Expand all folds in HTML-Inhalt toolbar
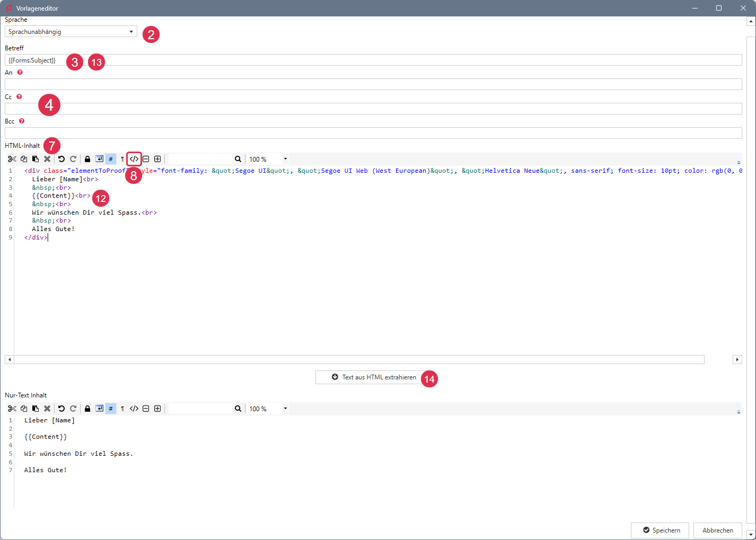The height and width of the screenshot is (540, 756). click(x=157, y=159)
